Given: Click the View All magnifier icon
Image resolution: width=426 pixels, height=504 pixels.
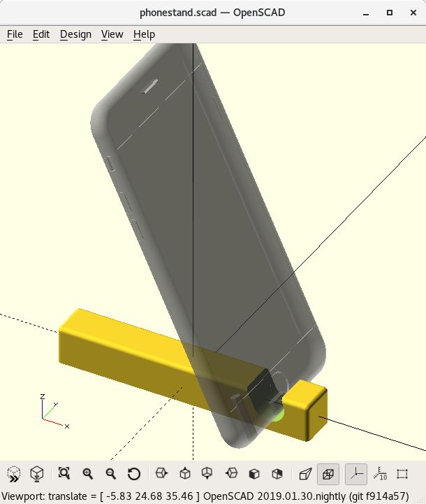Looking at the screenshot, I should (64, 474).
